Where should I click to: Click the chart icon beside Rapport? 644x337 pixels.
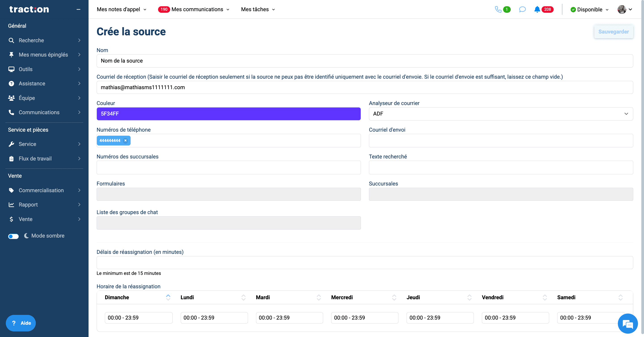click(11, 205)
